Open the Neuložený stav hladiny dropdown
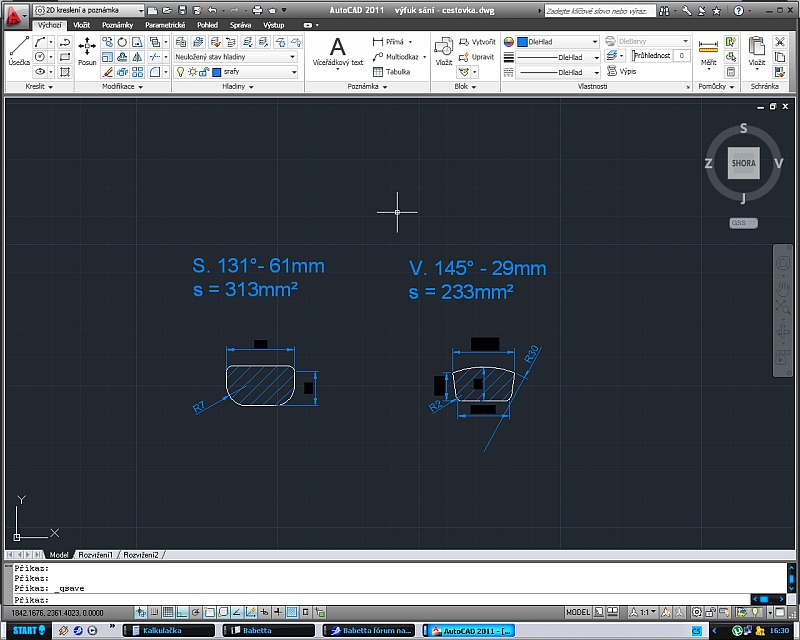The width and height of the screenshot is (800, 640). pos(235,57)
